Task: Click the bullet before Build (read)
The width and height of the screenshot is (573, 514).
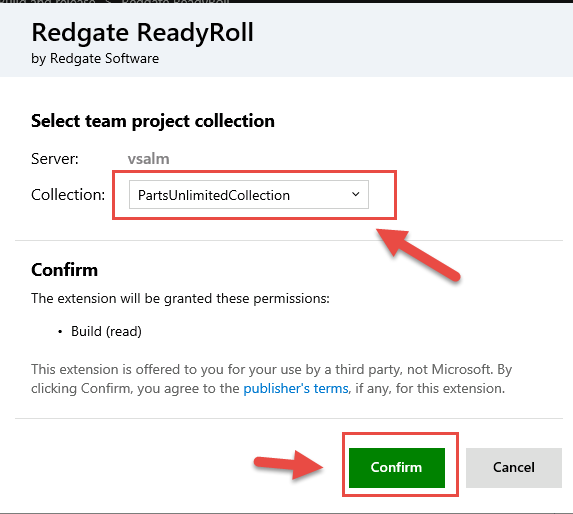Action: pos(60,332)
